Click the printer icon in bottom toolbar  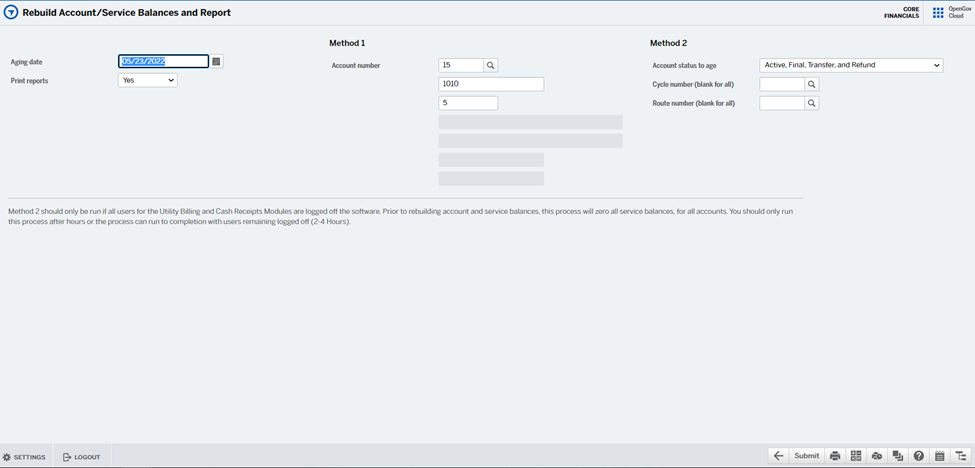click(x=835, y=456)
